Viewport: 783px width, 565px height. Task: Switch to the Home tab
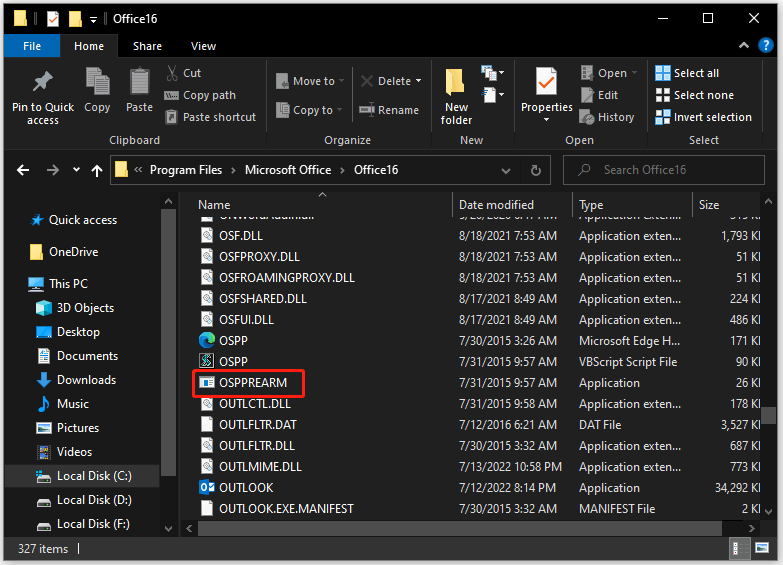(89, 46)
